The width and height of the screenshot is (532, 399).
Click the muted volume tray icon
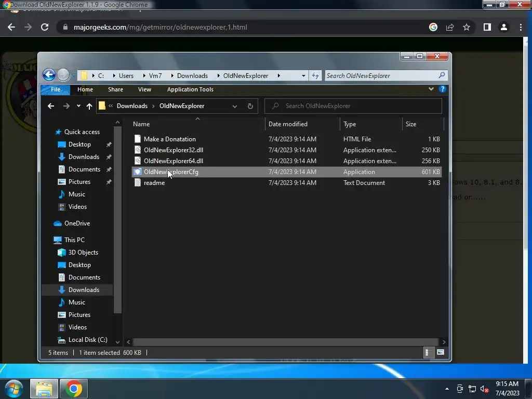pyautogui.click(x=484, y=389)
